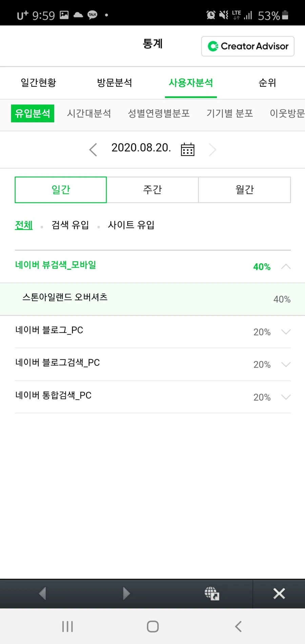Open in external browser globe icon
The width and height of the screenshot is (305, 644).
pyautogui.click(x=212, y=593)
